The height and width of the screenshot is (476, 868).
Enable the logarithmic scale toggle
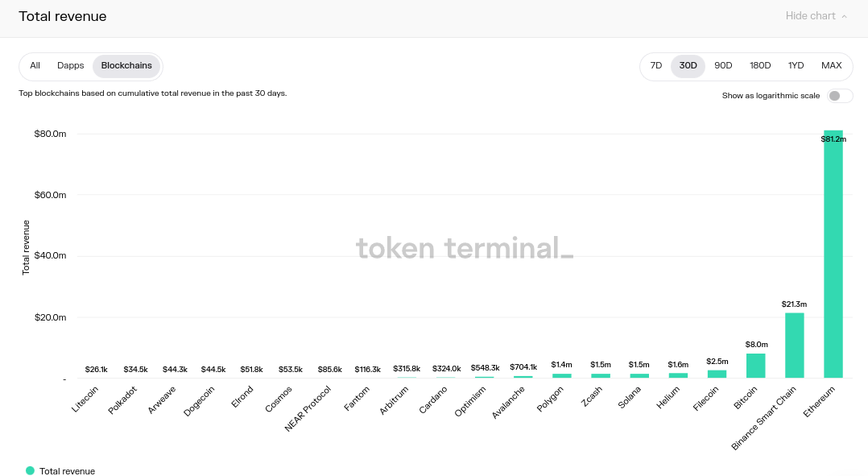point(840,96)
